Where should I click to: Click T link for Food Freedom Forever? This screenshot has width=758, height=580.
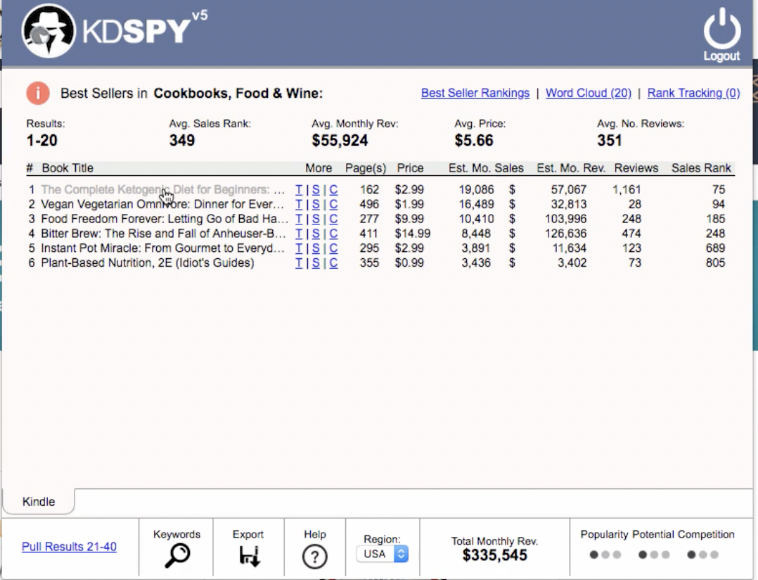(x=299, y=219)
